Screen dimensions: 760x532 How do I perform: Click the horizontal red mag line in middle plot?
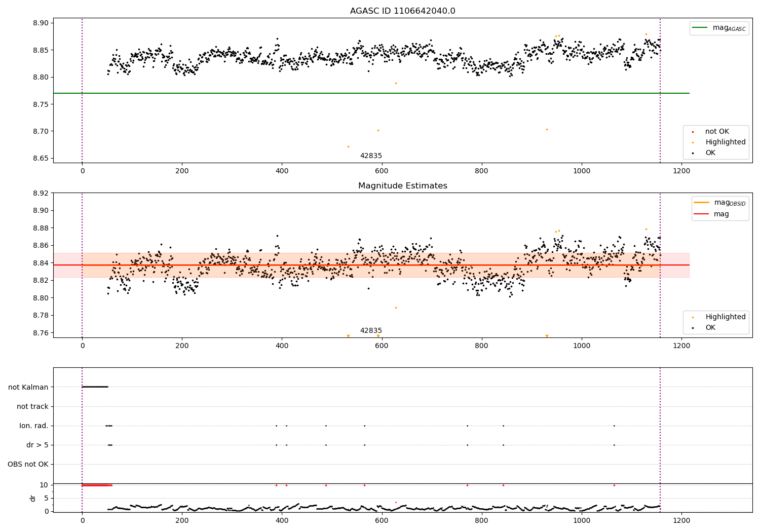point(371,265)
